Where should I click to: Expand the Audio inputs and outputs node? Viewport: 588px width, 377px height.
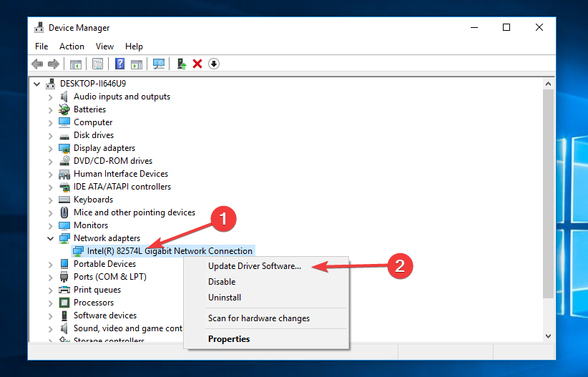(50, 97)
